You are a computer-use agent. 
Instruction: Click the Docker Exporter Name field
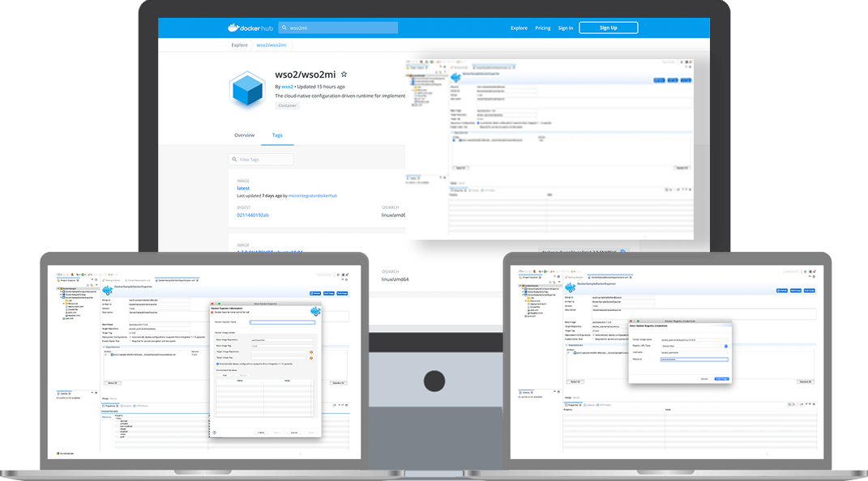[282, 322]
